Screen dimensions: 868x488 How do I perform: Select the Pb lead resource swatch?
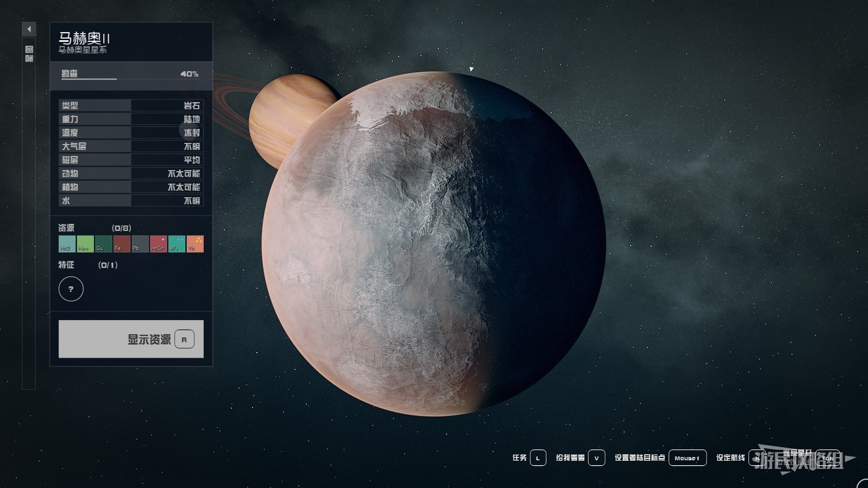(x=140, y=243)
